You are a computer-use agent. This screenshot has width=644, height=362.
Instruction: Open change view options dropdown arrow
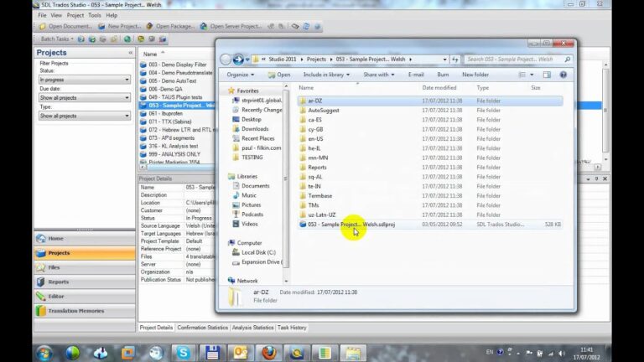[x=532, y=75]
